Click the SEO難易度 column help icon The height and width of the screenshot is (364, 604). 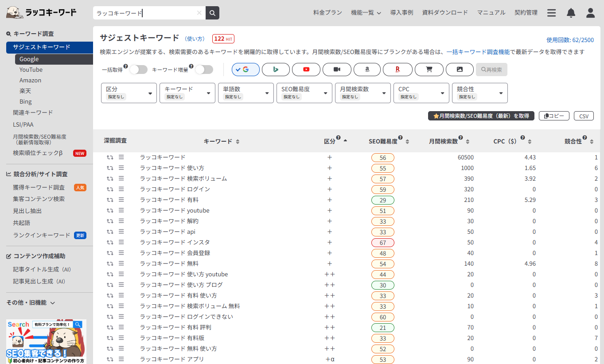(x=401, y=138)
